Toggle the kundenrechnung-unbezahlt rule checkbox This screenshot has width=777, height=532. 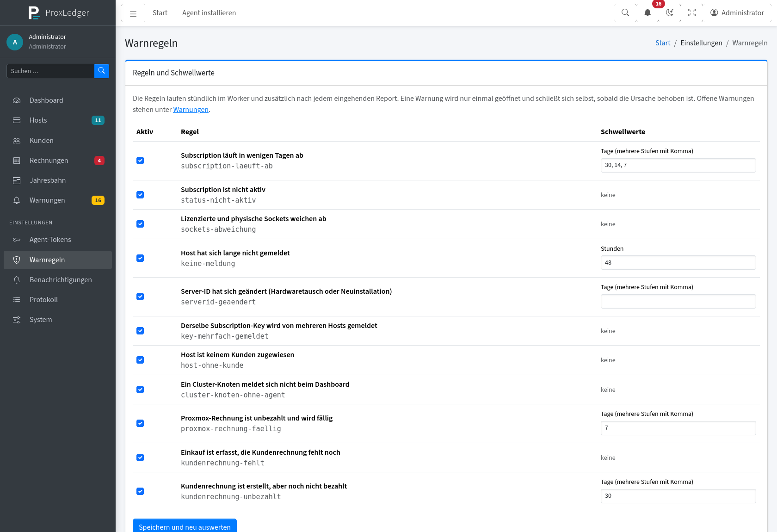point(140,491)
